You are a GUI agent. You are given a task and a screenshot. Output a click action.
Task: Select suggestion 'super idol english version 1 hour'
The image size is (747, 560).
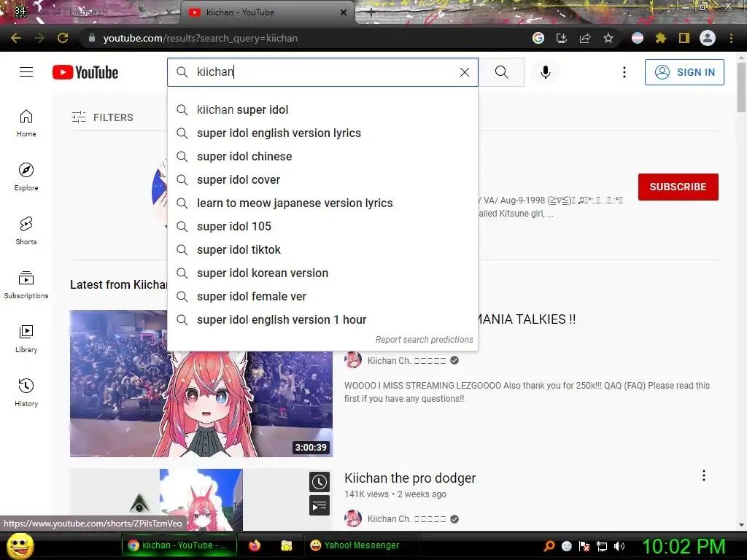tap(322, 319)
